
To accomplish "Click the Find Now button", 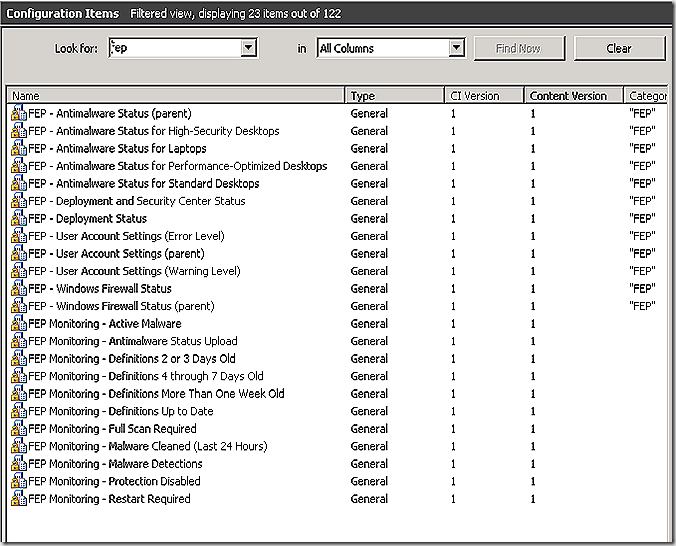I will 519,48.
